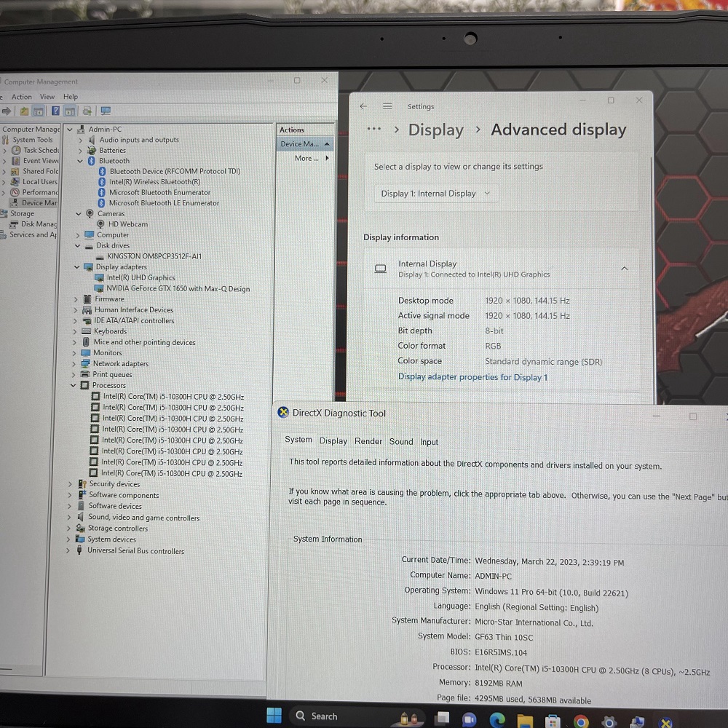Switch to the Render tab in DirectX Diagnostic Tool

click(x=368, y=441)
